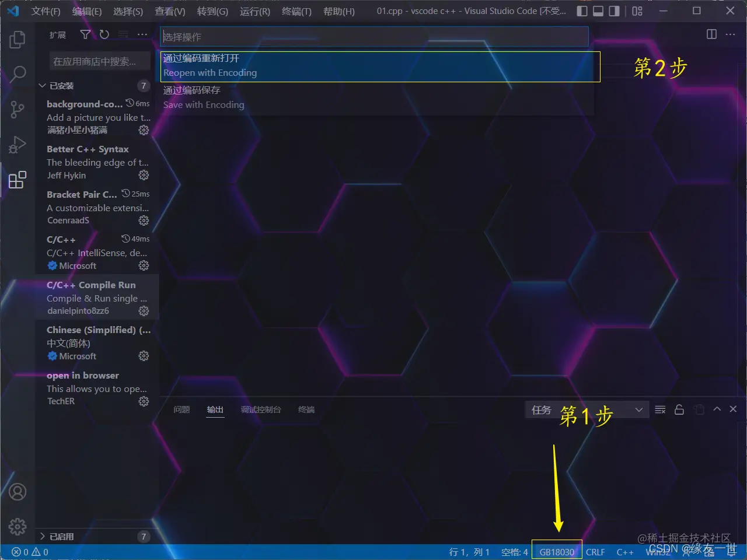
Task: Open the Source Control view
Action: point(18,109)
